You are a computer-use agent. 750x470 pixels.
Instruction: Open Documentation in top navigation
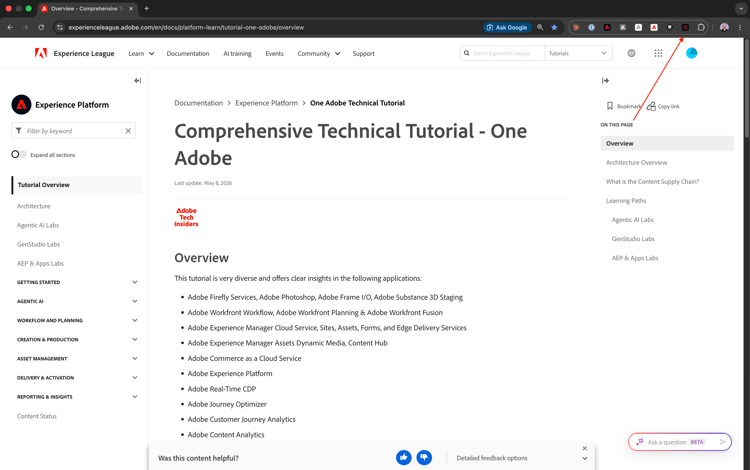tap(188, 54)
